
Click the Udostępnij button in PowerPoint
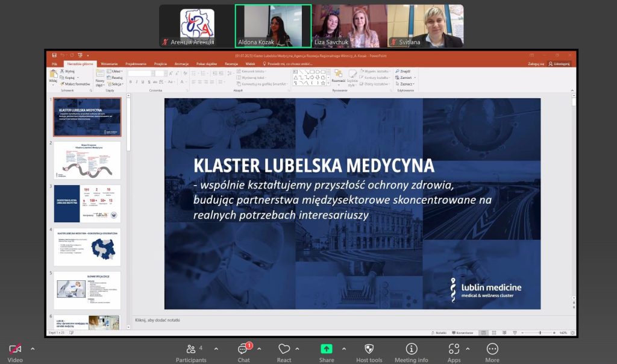click(x=559, y=63)
